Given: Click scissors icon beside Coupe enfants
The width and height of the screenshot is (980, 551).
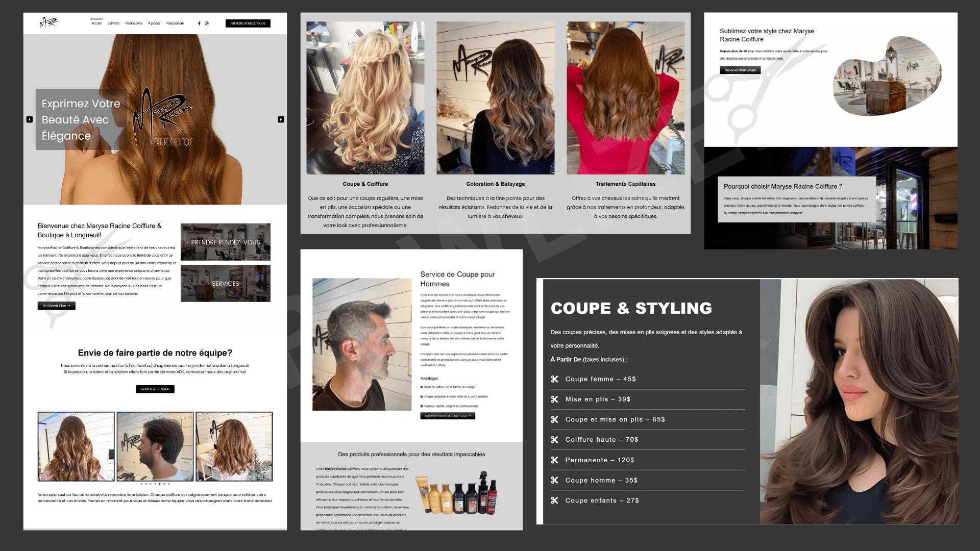Looking at the screenshot, I should coord(554,500).
